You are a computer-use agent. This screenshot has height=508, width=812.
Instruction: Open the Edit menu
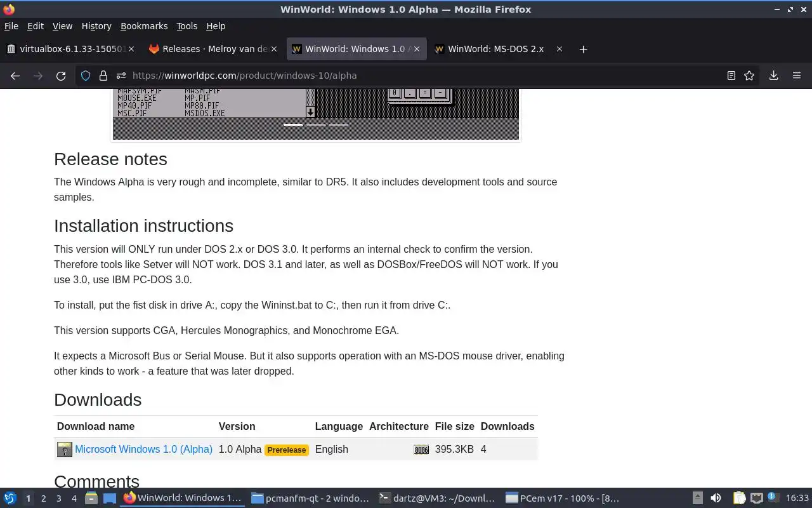(x=36, y=26)
